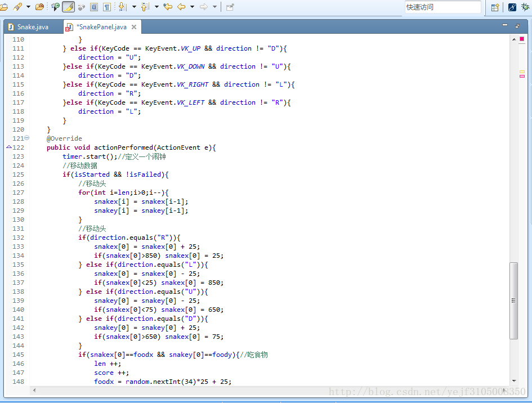Minimize the editor area
Viewport: 532px width, 403px height.
[505, 25]
